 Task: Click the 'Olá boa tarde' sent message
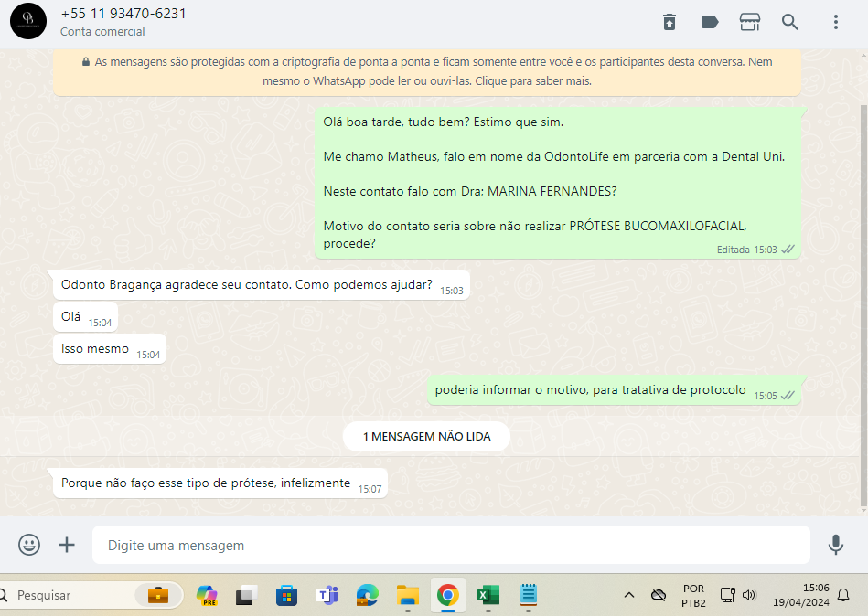[x=557, y=183]
